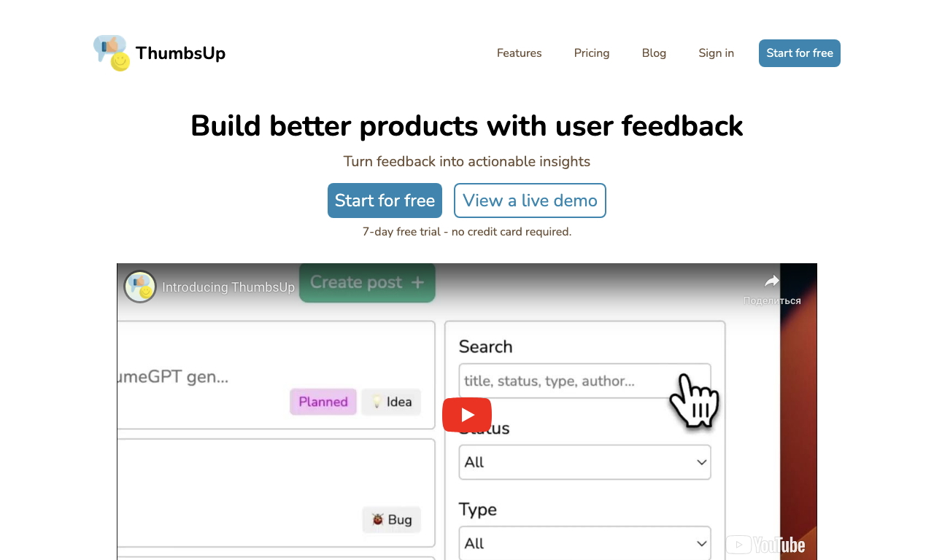Image resolution: width=934 pixels, height=560 pixels.
Task: Play the YouTube video
Action: pos(467,415)
